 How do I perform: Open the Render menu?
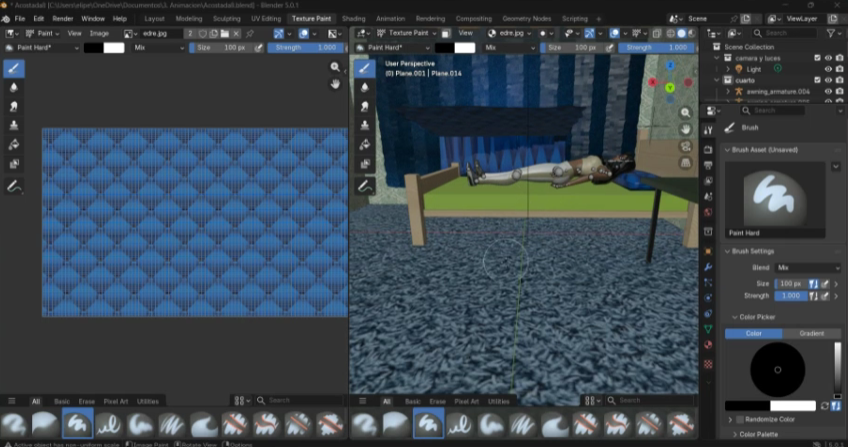(x=62, y=18)
